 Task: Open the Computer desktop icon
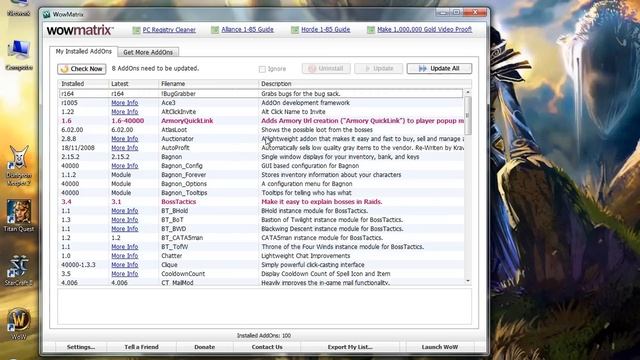click(x=19, y=55)
